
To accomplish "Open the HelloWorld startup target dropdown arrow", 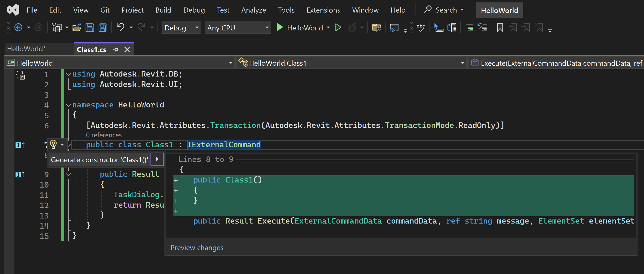I will click(x=328, y=28).
